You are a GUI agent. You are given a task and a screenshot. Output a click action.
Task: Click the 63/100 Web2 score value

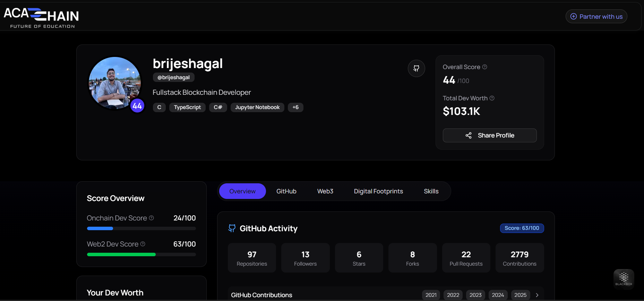184,244
